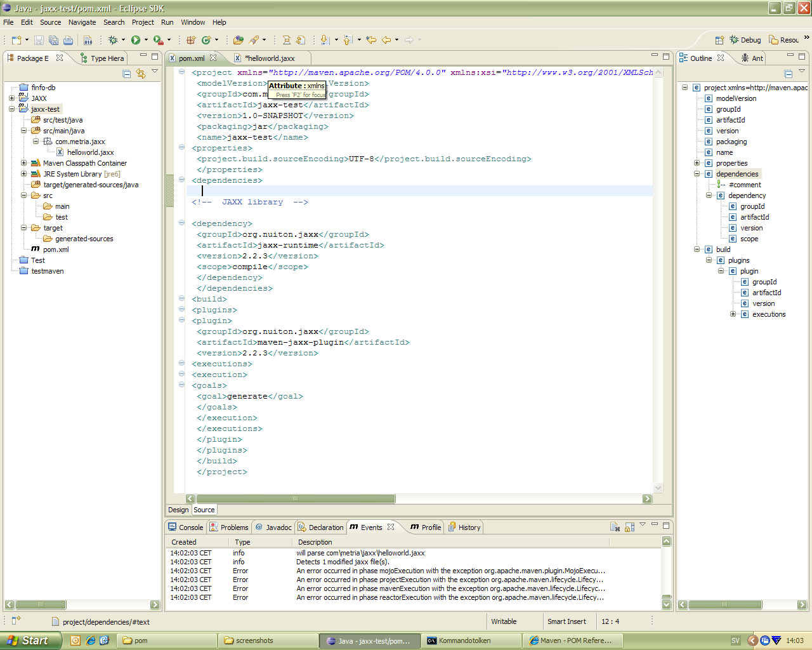Open the Debug toolbar dropdown arrow
The height and width of the screenshot is (650, 812).
coord(123,40)
